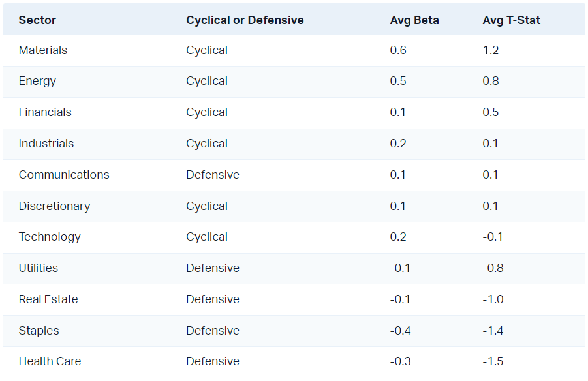Select the Health Care T-Stat value -1.5

tap(493, 361)
